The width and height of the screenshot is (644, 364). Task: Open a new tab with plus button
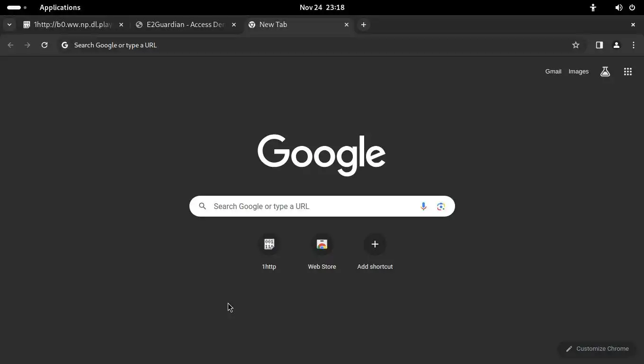click(364, 25)
